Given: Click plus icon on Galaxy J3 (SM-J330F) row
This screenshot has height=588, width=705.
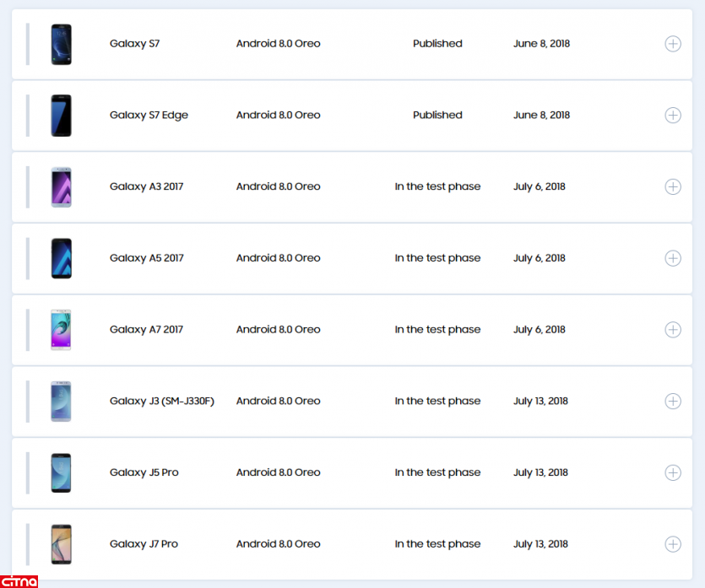Looking at the screenshot, I should point(673,402).
